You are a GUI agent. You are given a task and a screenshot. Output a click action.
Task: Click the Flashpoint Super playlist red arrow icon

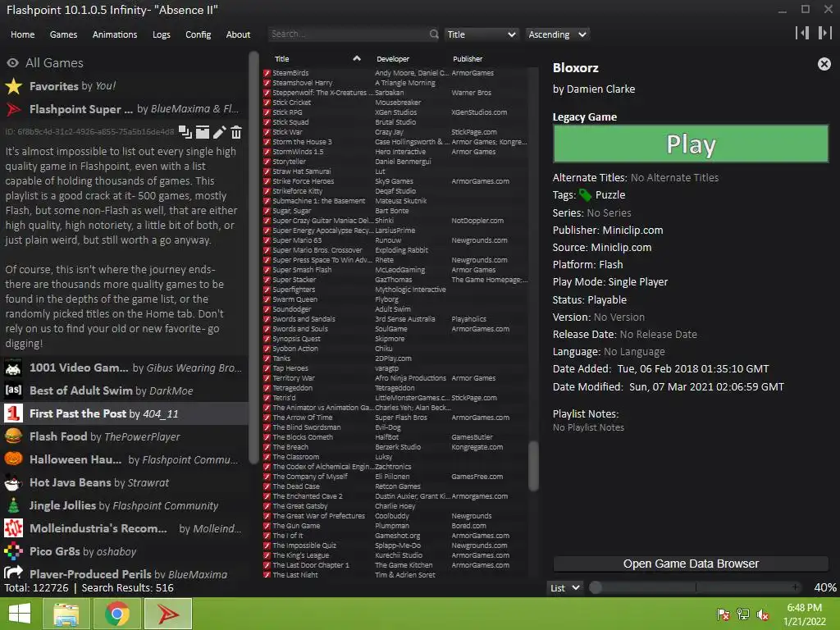[13, 109]
